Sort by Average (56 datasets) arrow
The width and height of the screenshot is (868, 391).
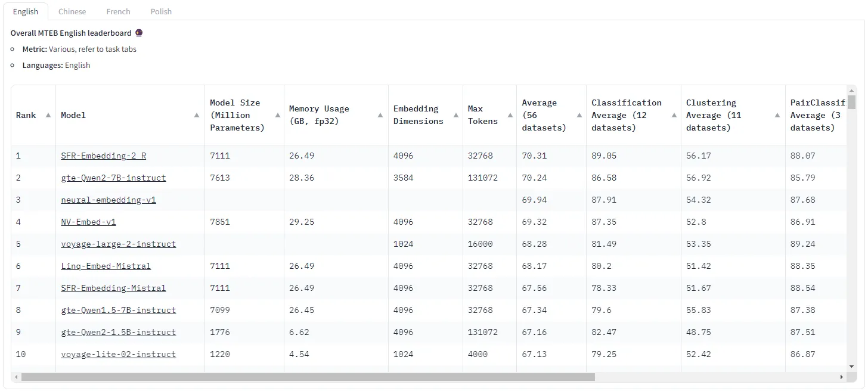click(579, 115)
